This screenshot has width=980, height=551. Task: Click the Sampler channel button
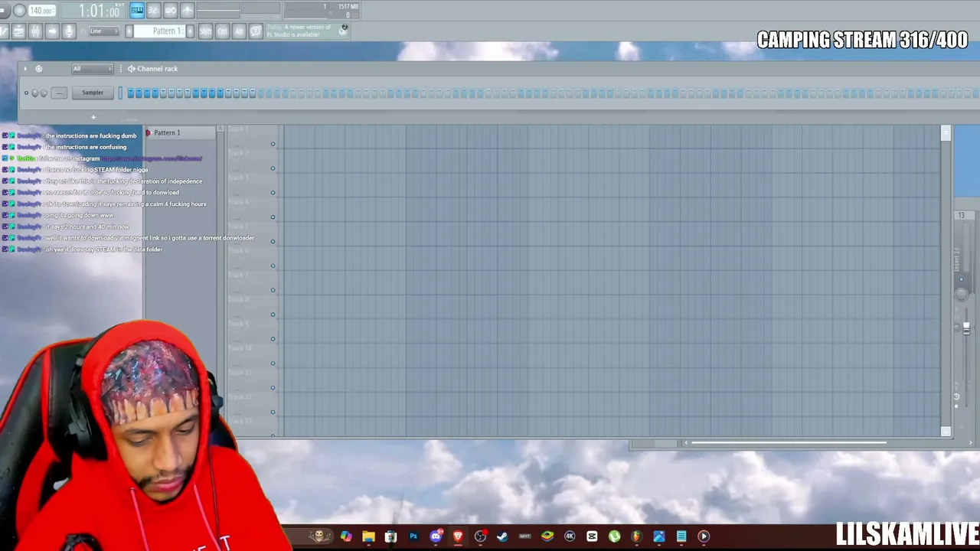coord(93,93)
